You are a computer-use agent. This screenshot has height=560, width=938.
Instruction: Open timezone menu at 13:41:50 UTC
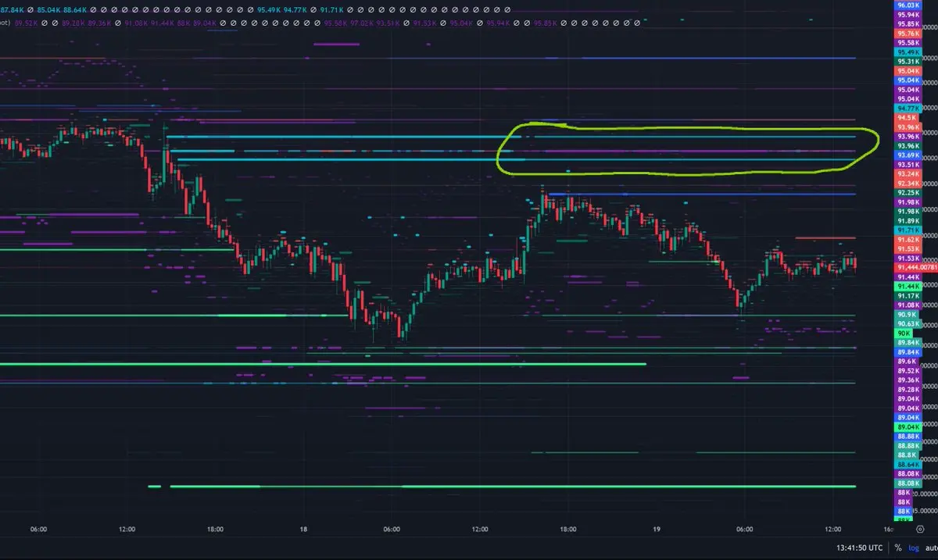pos(860,548)
